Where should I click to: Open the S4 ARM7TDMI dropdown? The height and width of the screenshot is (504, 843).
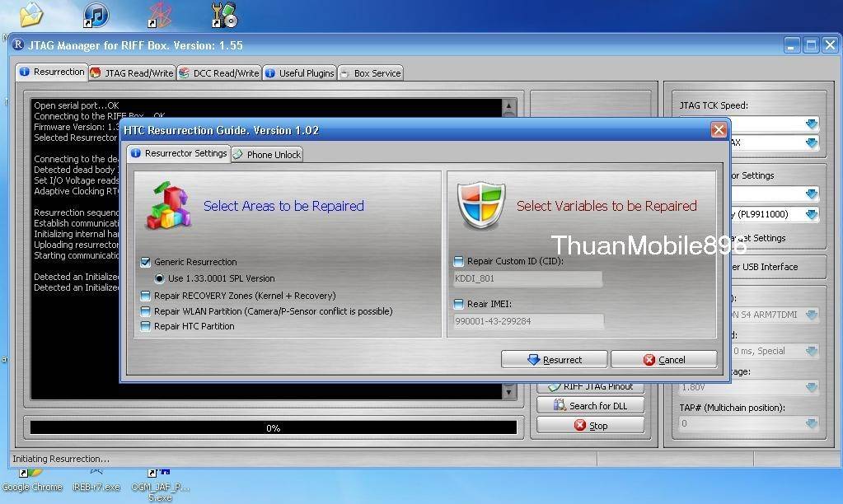coord(812,315)
